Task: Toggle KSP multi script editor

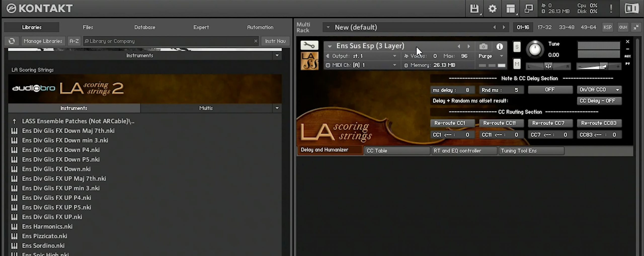Action: point(608,27)
